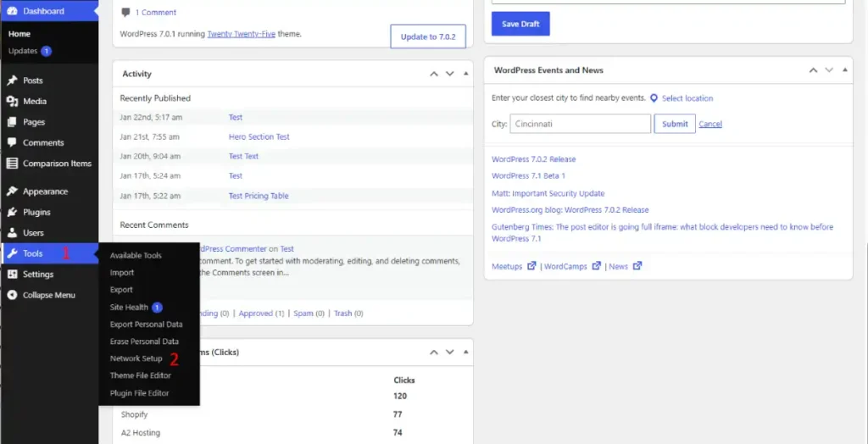This screenshot has width=868, height=444.
Task: Open Theme File Editor submenu item
Action: 141,376
